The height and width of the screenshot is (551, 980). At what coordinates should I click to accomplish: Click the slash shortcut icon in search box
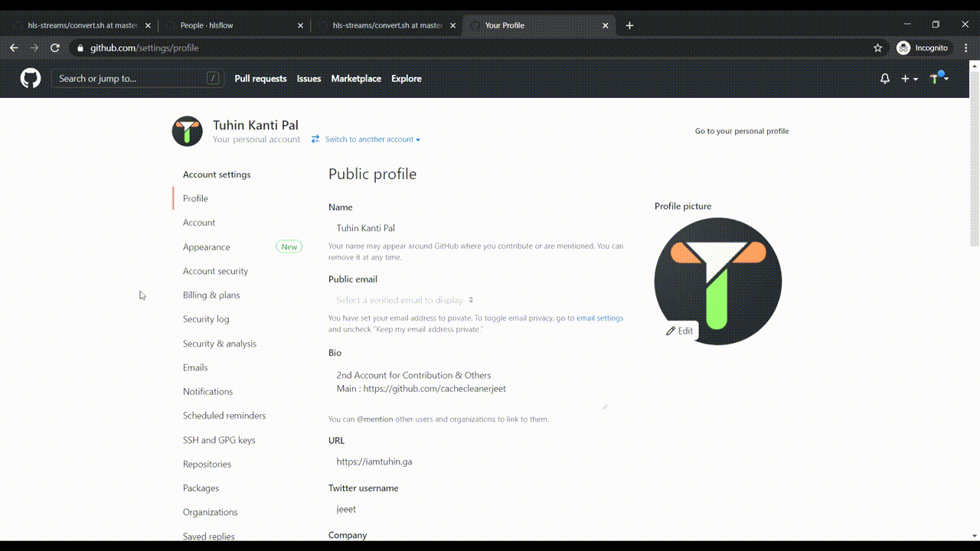tap(212, 78)
